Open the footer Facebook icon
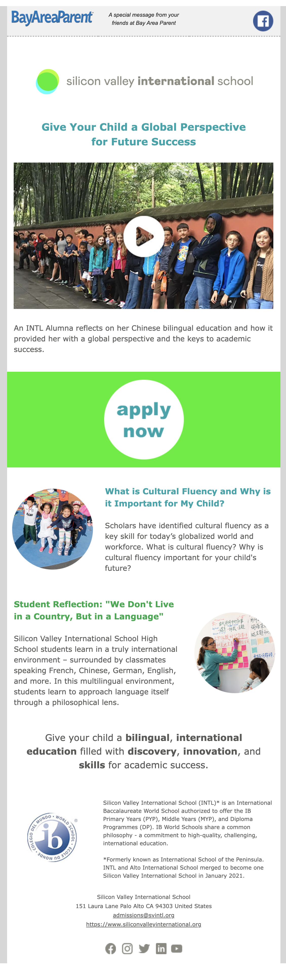This screenshot has width=286, height=980. [x=111, y=949]
